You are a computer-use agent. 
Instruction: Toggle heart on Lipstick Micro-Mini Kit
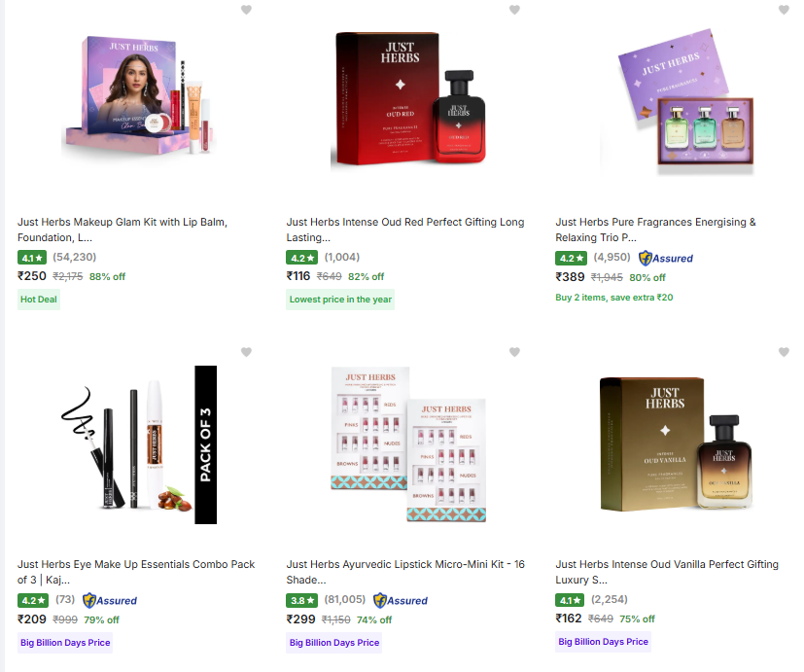(514, 352)
